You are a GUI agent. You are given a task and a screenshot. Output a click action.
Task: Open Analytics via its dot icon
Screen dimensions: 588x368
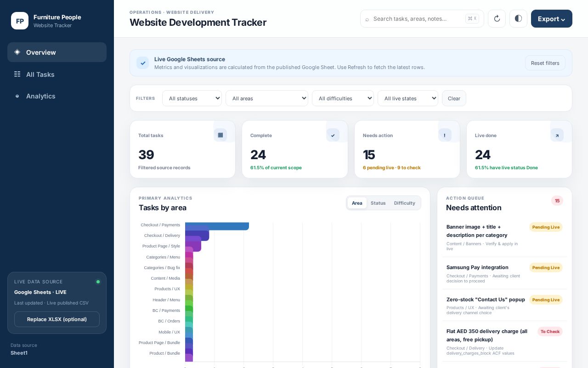coord(17,96)
